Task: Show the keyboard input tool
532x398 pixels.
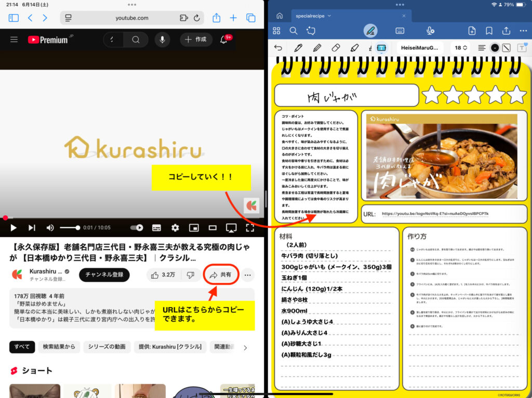Action: coord(400,31)
